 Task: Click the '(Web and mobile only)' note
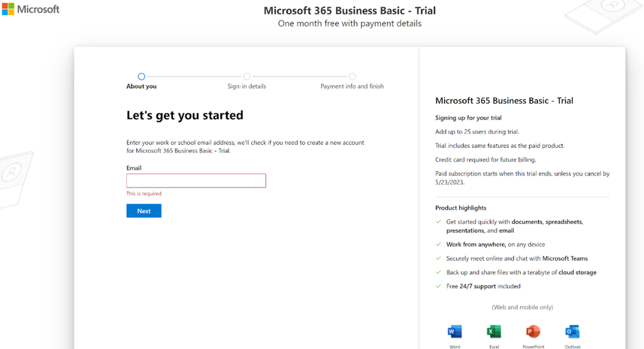(523, 307)
